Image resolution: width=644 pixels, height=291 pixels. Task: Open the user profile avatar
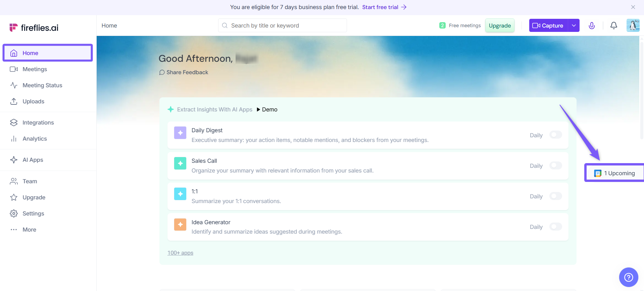pos(633,26)
